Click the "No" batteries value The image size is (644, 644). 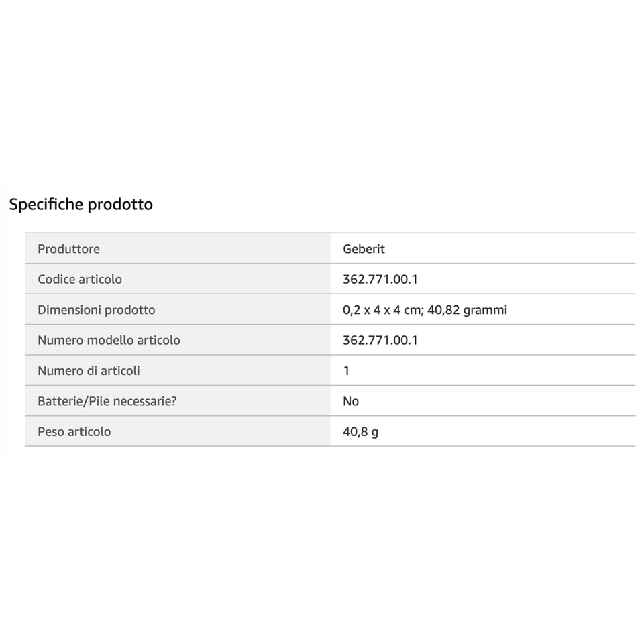click(x=351, y=401)
